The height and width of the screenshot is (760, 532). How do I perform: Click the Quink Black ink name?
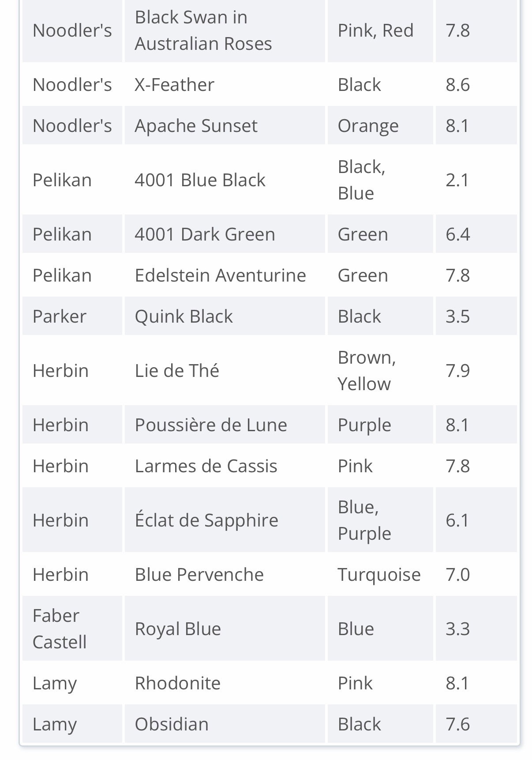[184, 316]
